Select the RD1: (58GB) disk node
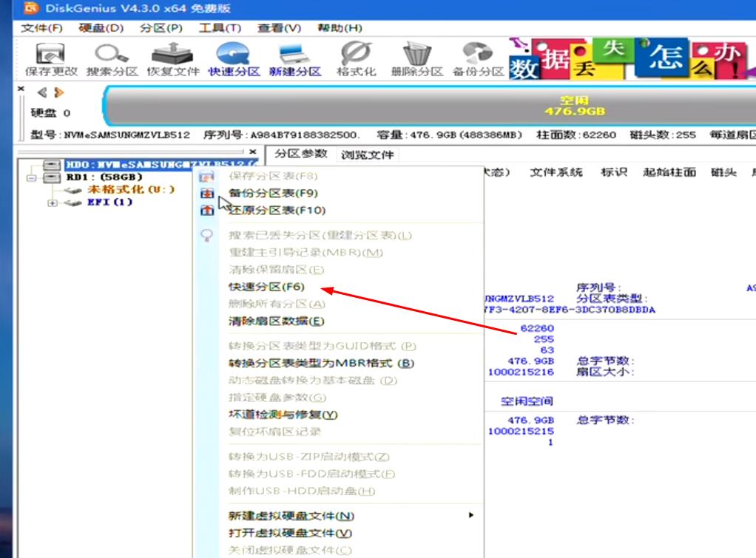Viewport: 756px width, 558px height. tap(104, 177)
